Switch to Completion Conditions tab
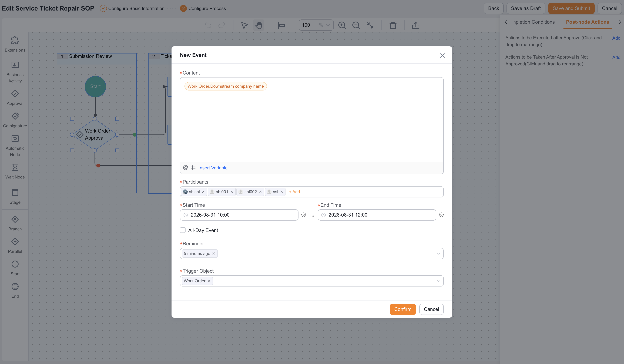624x364 pixels. [534, 22]
